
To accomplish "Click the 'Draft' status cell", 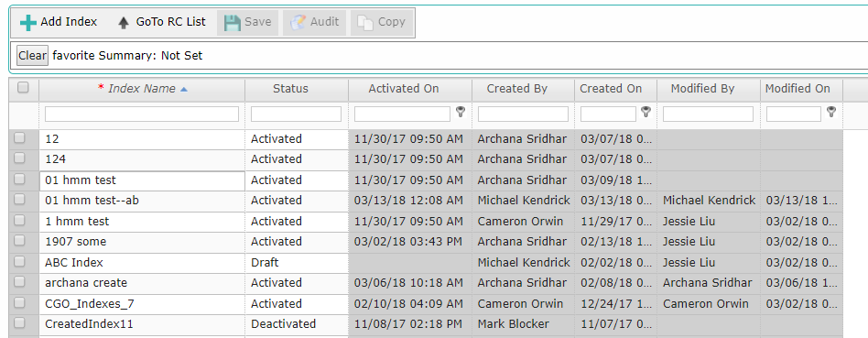I will (x=297, y=263).
